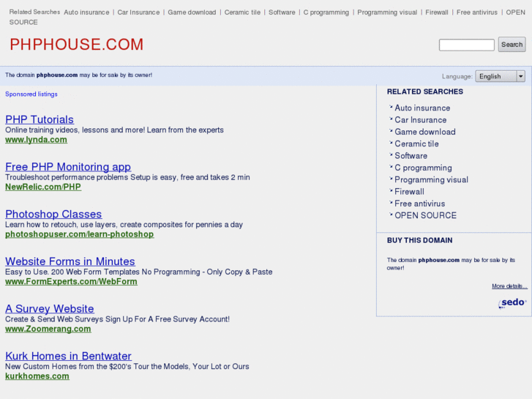Click the RELATED SEARCHES sidebar heading

click(x=424, y=92)
